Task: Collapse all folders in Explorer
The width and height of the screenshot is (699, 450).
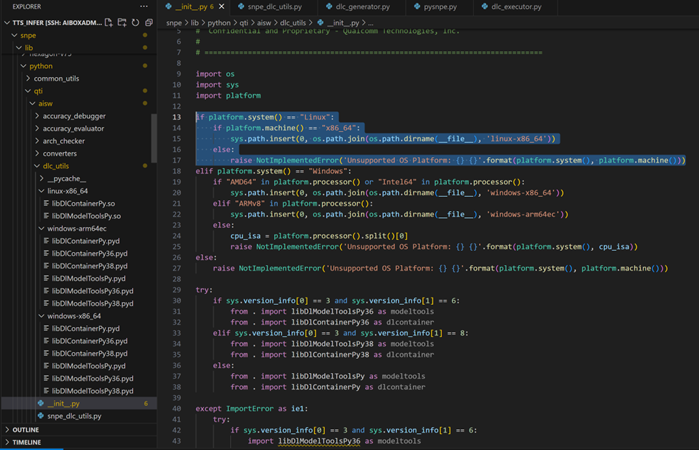Action: 149,21
